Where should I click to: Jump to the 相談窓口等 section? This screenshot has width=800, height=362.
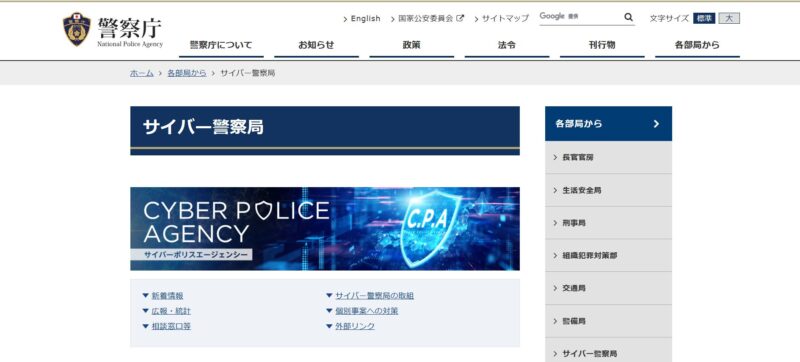click(171, 326)
